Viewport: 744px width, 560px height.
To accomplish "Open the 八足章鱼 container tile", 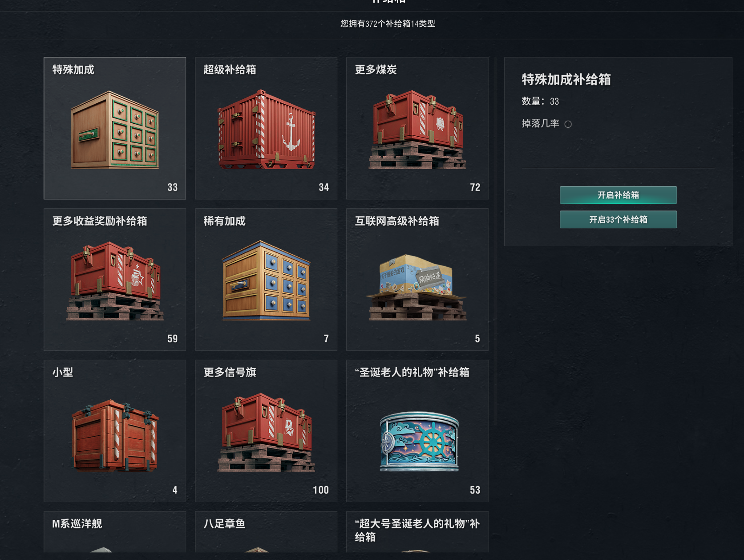I will coord(266,532).
